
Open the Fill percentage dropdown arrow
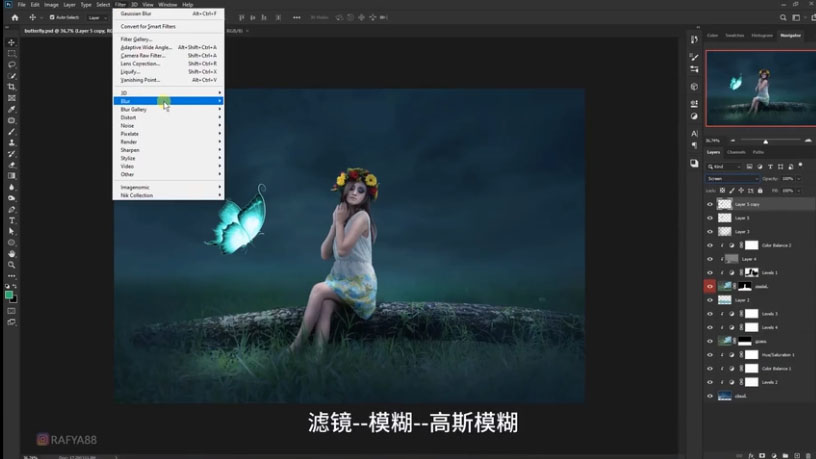799,190
